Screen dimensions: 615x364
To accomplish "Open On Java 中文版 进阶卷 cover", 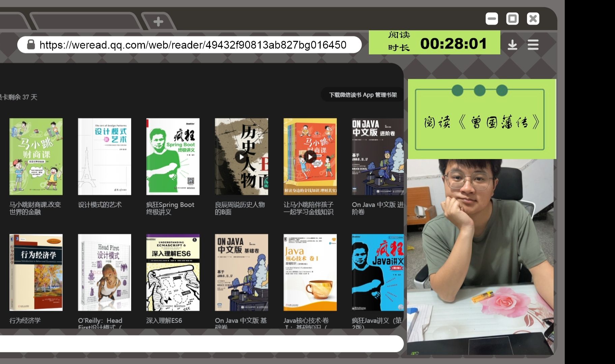I will (378, 156).
